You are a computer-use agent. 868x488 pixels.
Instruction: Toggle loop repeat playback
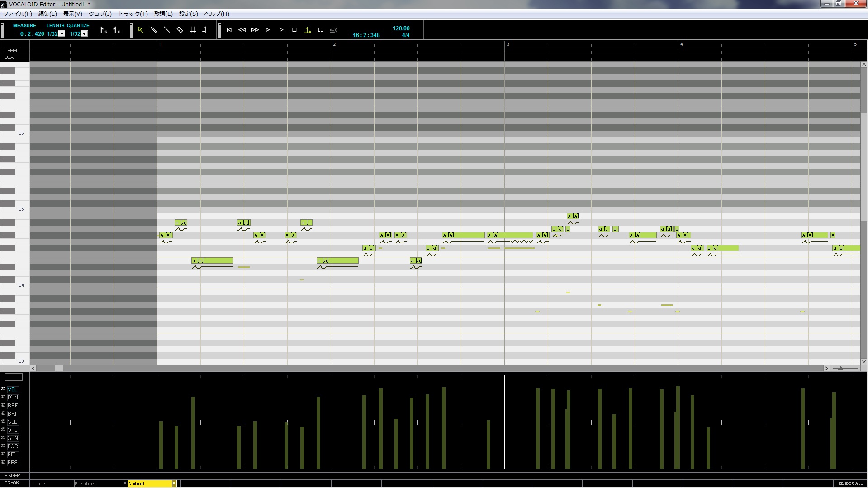pos(321,30)
